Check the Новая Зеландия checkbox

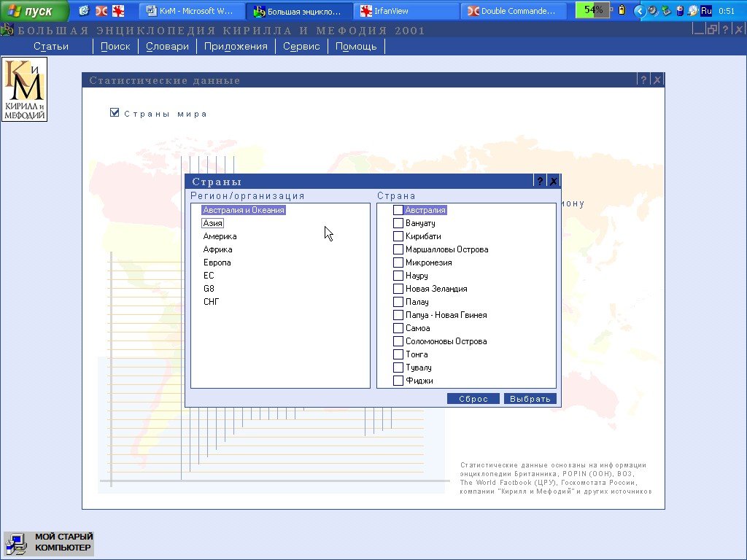pyautogui.click(x=398, y=289)
